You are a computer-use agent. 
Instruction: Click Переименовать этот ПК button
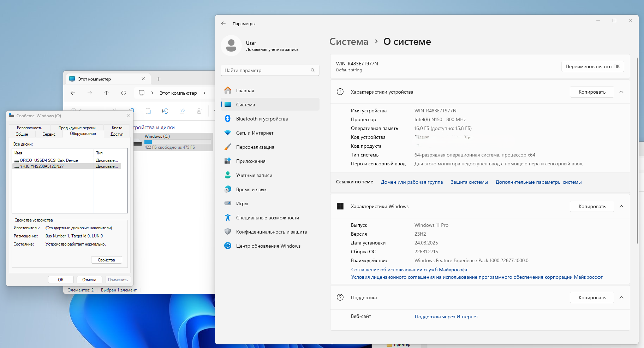pos(592,66)
